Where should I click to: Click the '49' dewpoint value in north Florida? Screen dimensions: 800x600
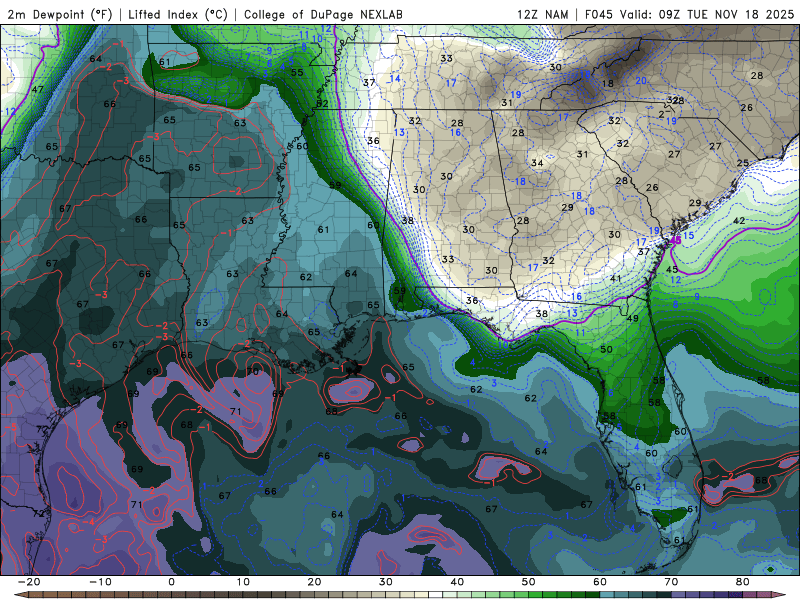click(x=632, y=318)
